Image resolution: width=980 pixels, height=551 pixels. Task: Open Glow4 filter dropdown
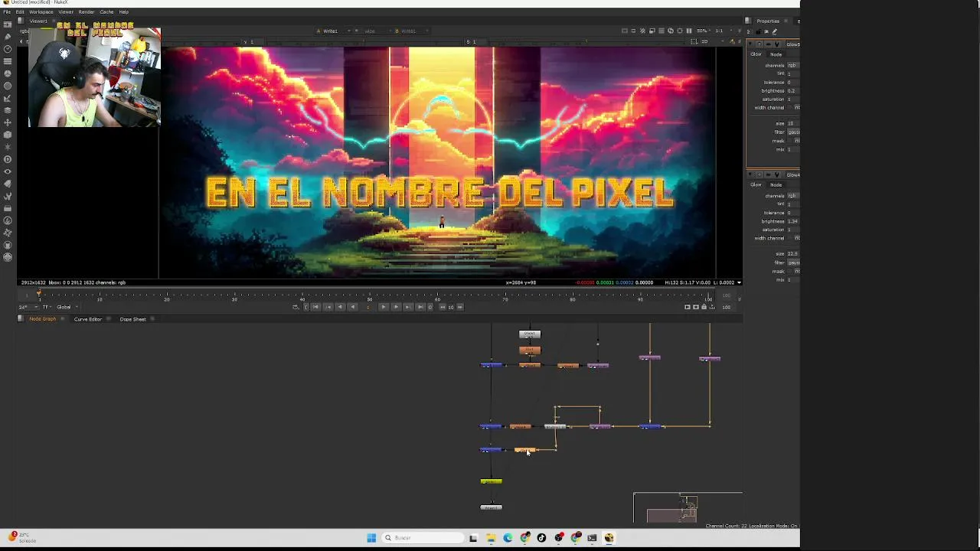[793, 262]
